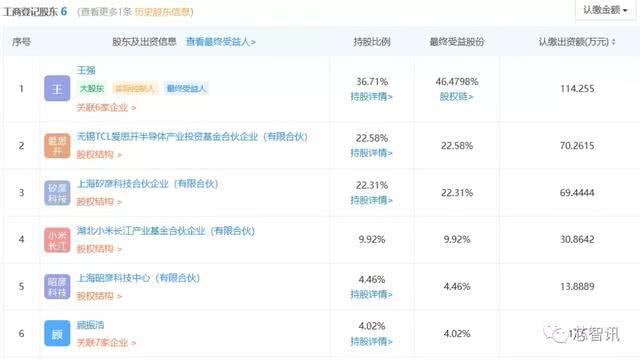The width and height of the screenshot is (640, 362).
Task: Click the 矽睿科技 avatar icon
Action: (57, 193)
